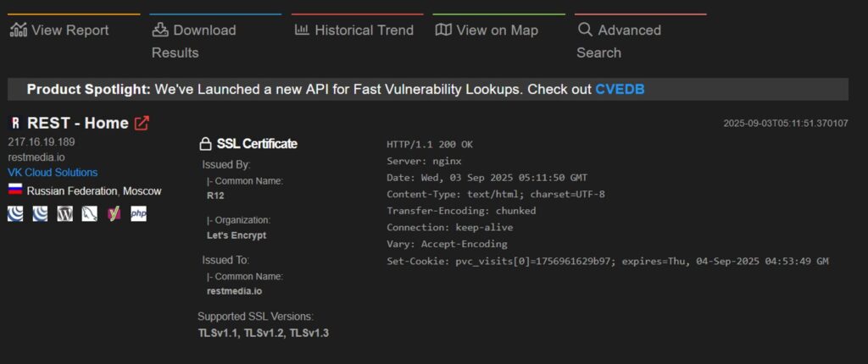This screenshot has height=364, width=868.
Task: Click the WordPress technology icon
Action: [64, 213]
